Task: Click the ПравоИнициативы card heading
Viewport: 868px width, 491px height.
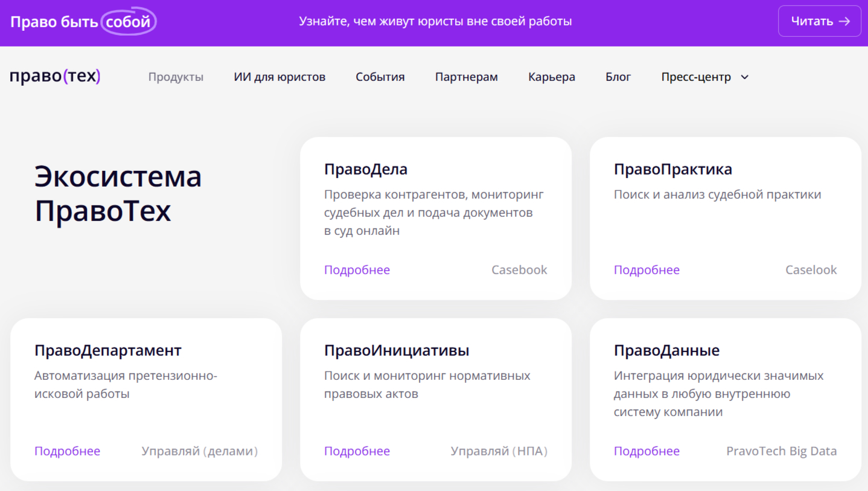Action: pos(397,351)
